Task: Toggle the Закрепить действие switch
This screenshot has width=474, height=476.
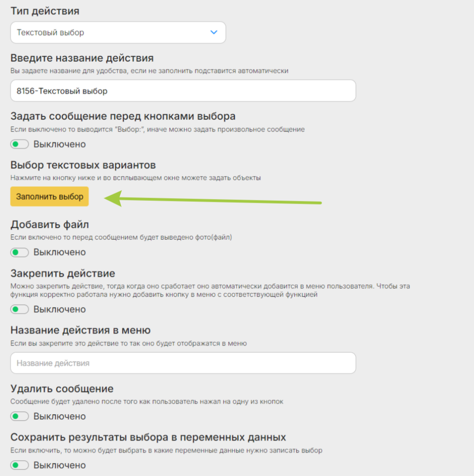Action: pyautogui.click(x=20, y=309)
